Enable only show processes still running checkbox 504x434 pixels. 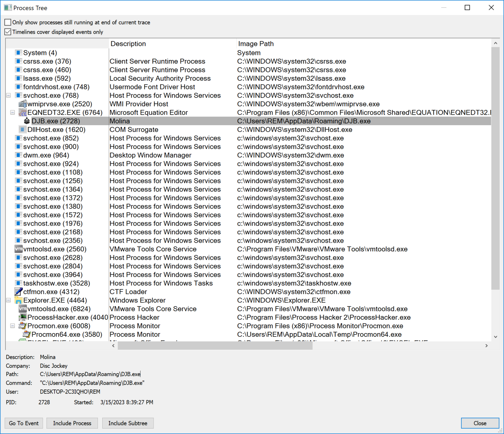(8, 22)
